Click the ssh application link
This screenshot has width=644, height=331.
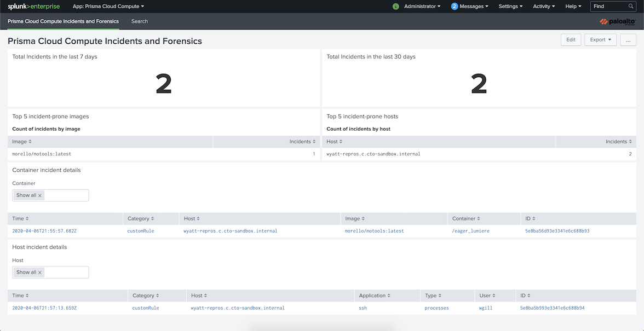(x=363, y=308)
